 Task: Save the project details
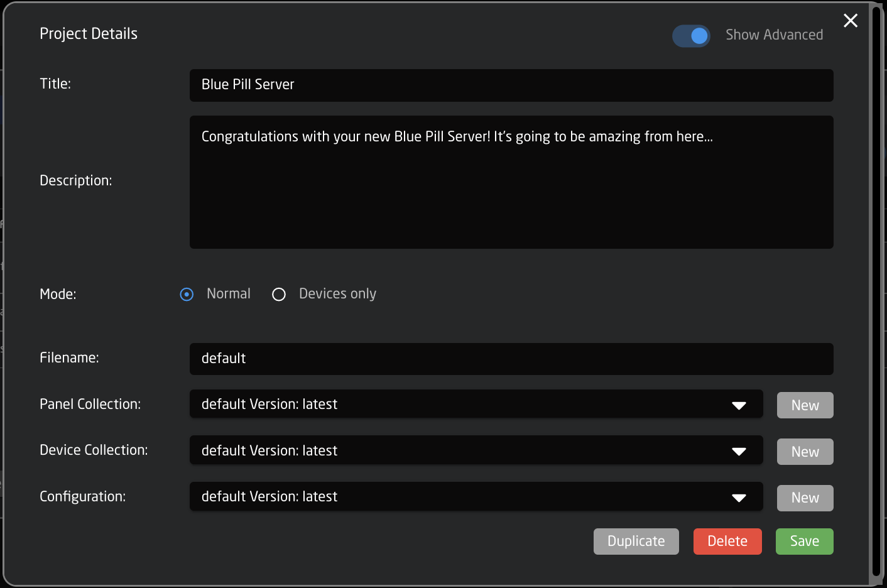[x=804, y=542]
